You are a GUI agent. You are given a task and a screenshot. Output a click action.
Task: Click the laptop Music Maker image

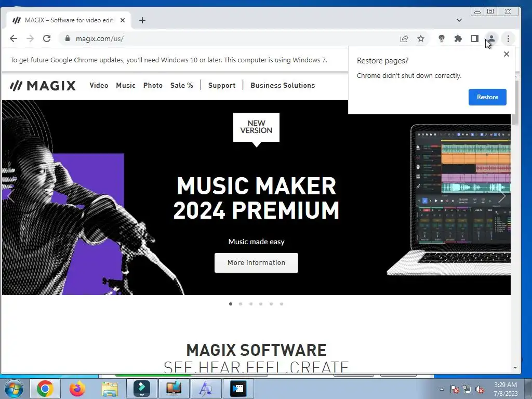(449, 200)
